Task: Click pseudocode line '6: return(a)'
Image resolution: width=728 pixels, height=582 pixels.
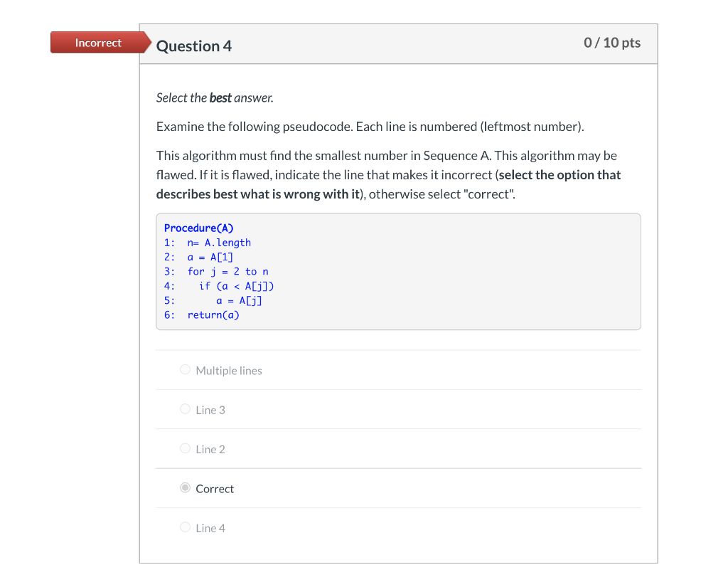Action: point(202,315)
